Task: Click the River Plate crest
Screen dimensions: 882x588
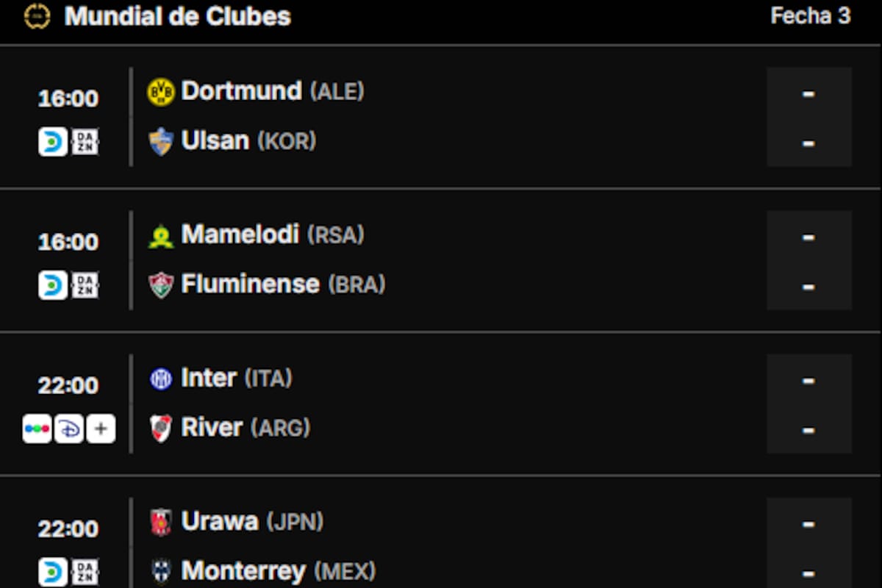Action: click(162, 427)
